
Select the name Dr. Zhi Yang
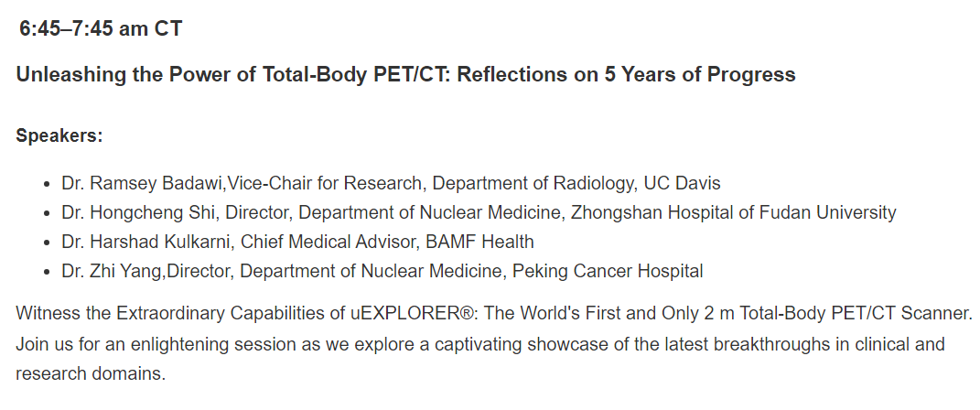pos(113,272)
